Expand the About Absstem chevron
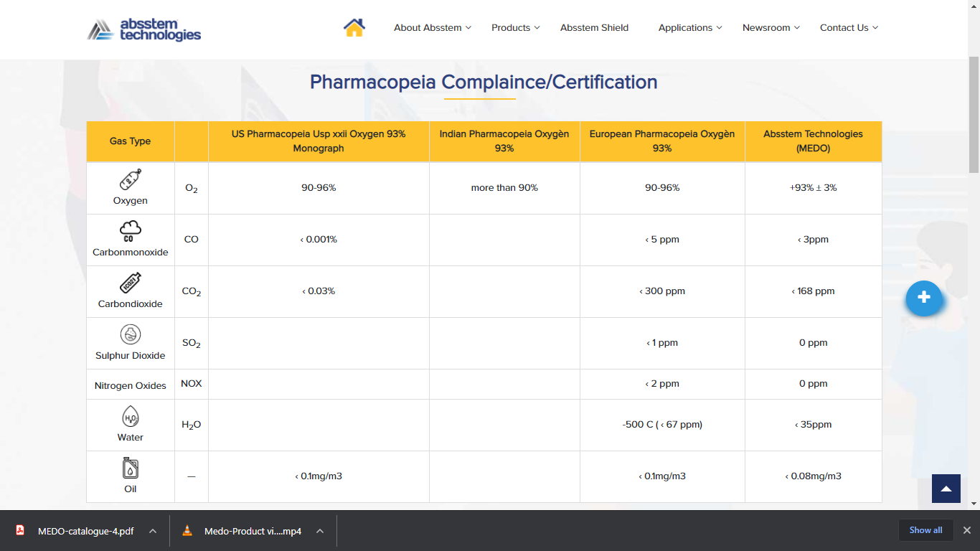The image size is (980, 551). pos(468,27)
